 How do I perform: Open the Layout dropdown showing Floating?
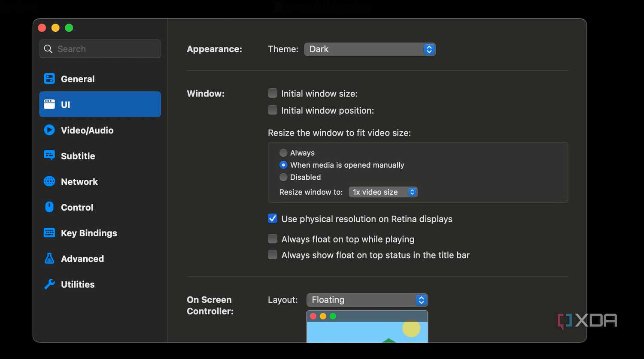367,300
